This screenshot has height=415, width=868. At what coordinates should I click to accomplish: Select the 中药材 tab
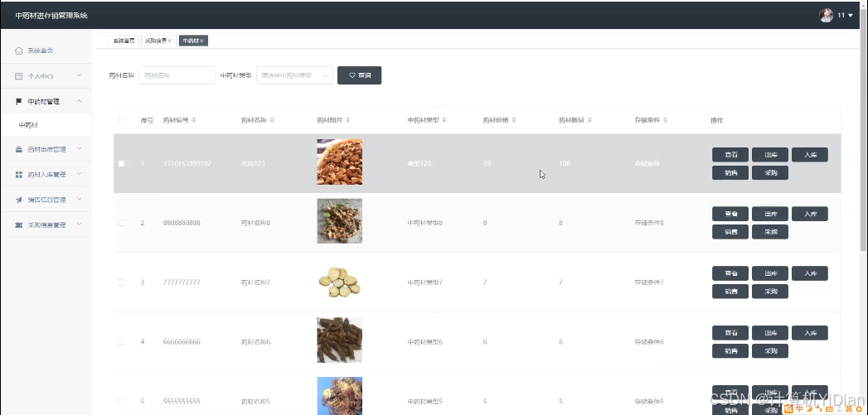(193, 41)
